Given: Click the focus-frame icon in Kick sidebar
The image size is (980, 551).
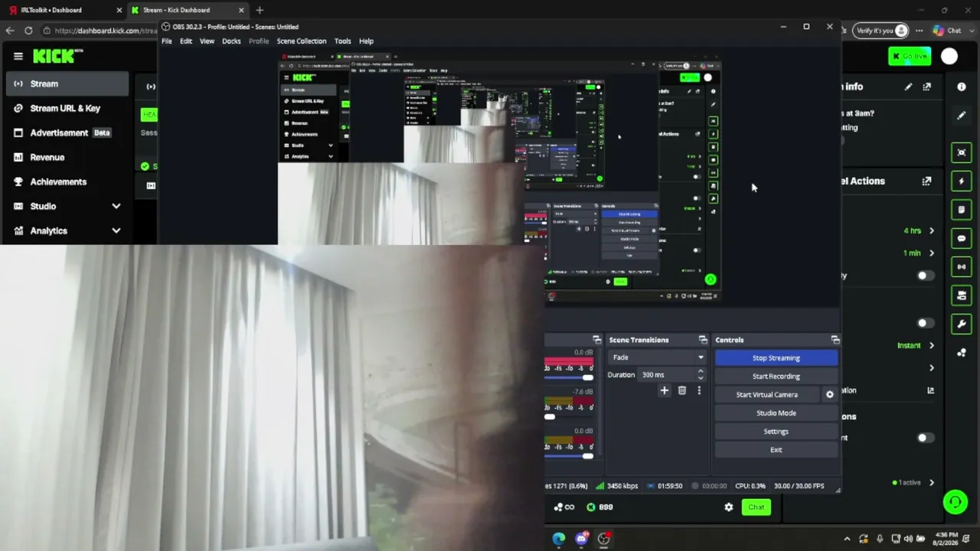Looking at the screenshot, I should coord(962,153).
